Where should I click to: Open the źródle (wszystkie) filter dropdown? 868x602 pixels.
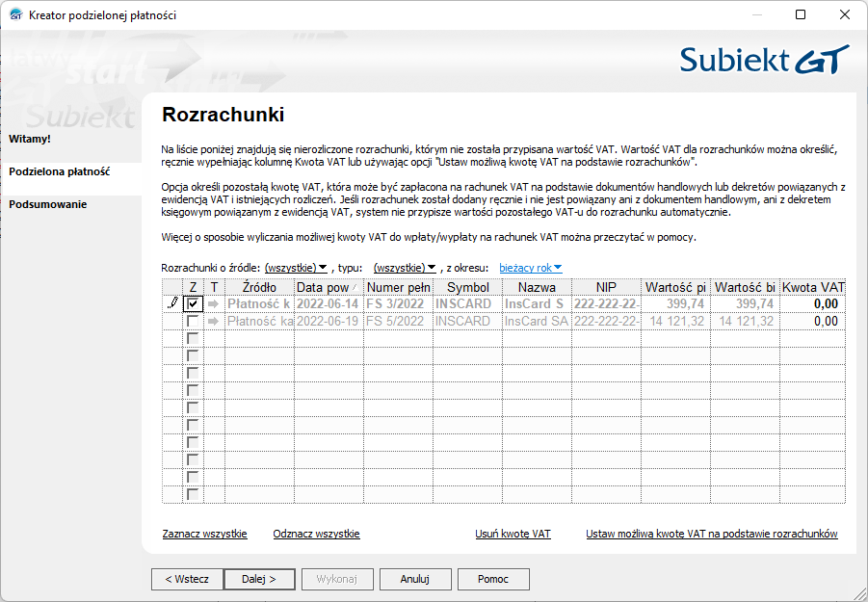(x=296, y=268)
